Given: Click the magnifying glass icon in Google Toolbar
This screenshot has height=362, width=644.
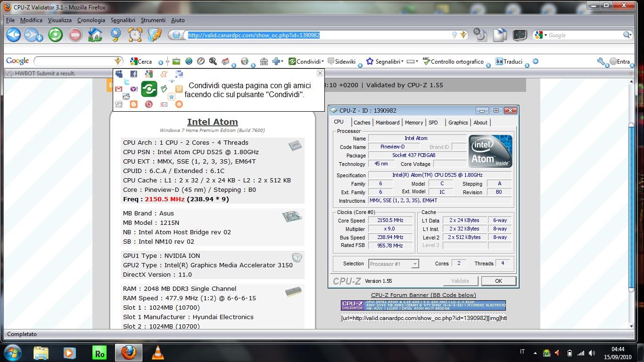Looking at the screenshot, I should tap(213, 61).
